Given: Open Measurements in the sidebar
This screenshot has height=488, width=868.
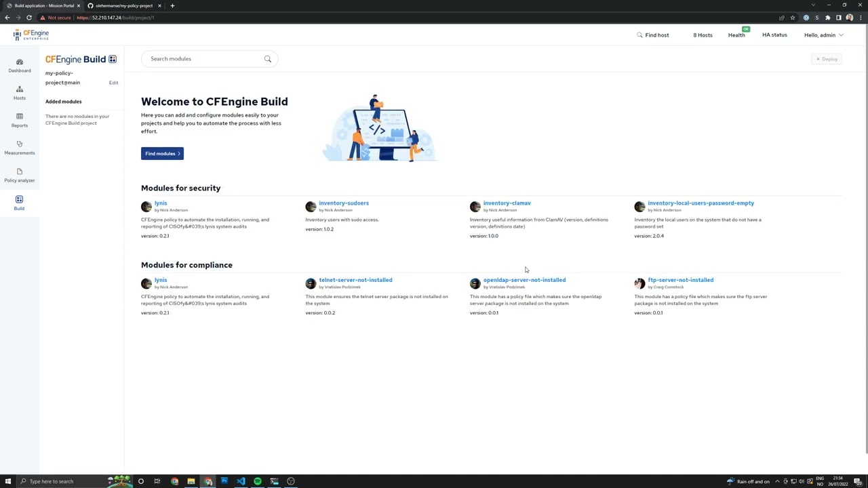Looking at the screenshot, I should (x=19, y=148).
